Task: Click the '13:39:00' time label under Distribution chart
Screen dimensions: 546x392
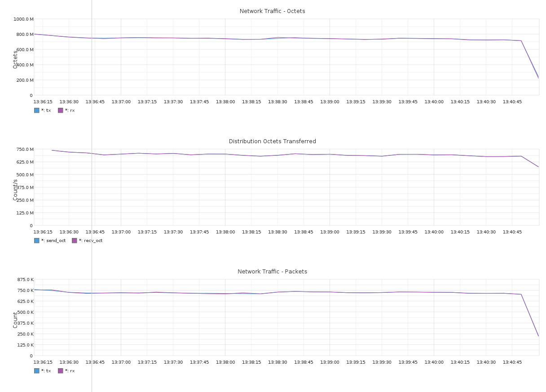Action: [330, 232]
